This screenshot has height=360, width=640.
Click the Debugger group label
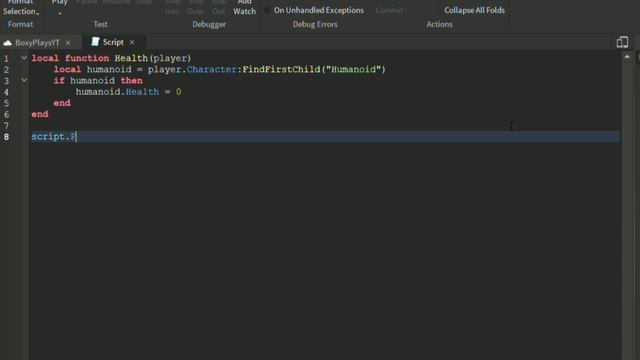(209, 24)
